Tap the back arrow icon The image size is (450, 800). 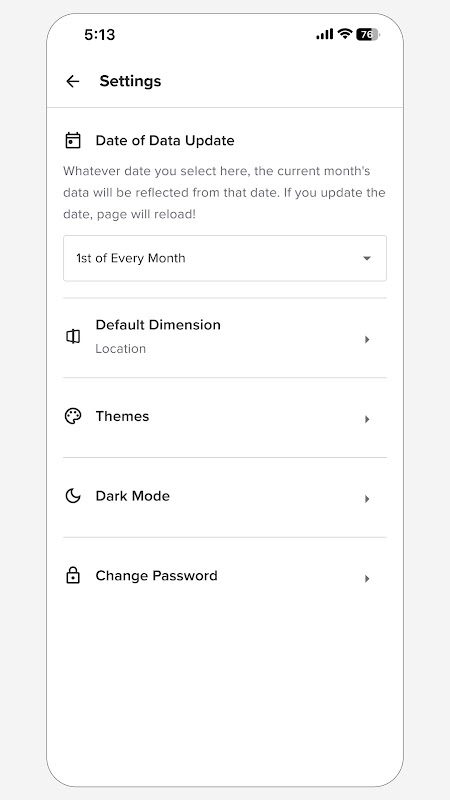pyautogui.click(x=72, y=81)
